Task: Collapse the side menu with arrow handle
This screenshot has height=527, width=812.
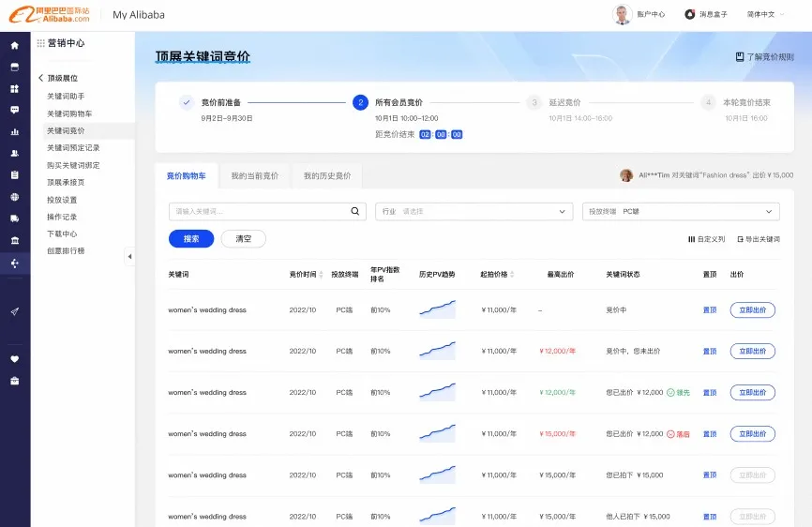Action: (x=129, y=256)
